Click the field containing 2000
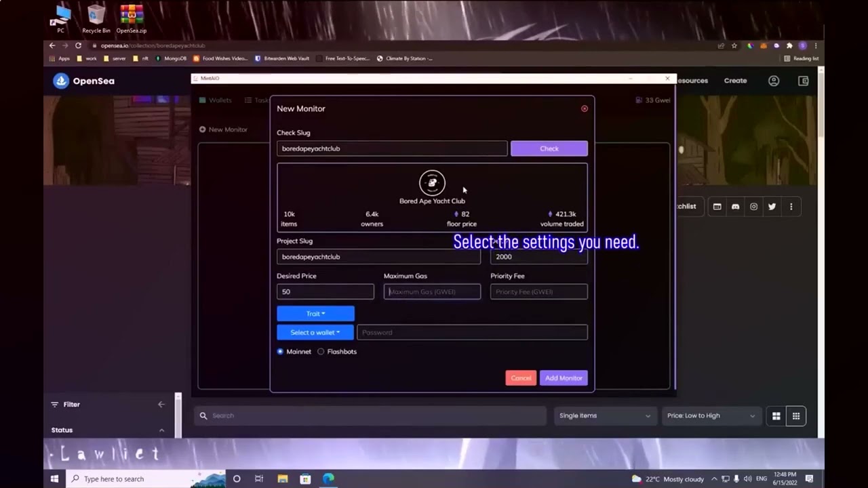 click(539, 257)
